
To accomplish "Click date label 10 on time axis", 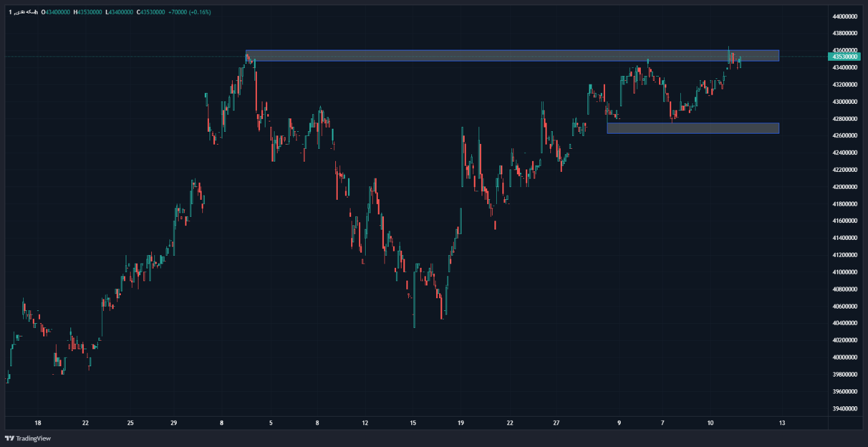I will point(711,423).
